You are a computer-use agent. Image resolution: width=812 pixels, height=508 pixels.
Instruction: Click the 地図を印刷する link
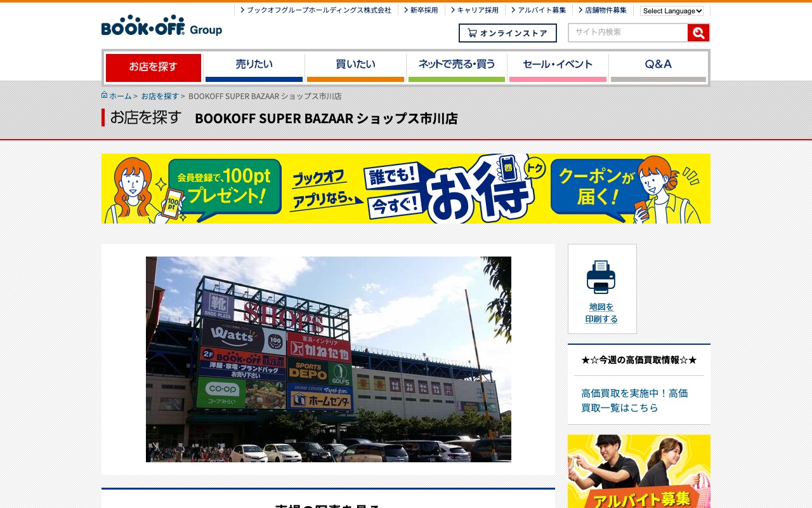pos(601,313)
